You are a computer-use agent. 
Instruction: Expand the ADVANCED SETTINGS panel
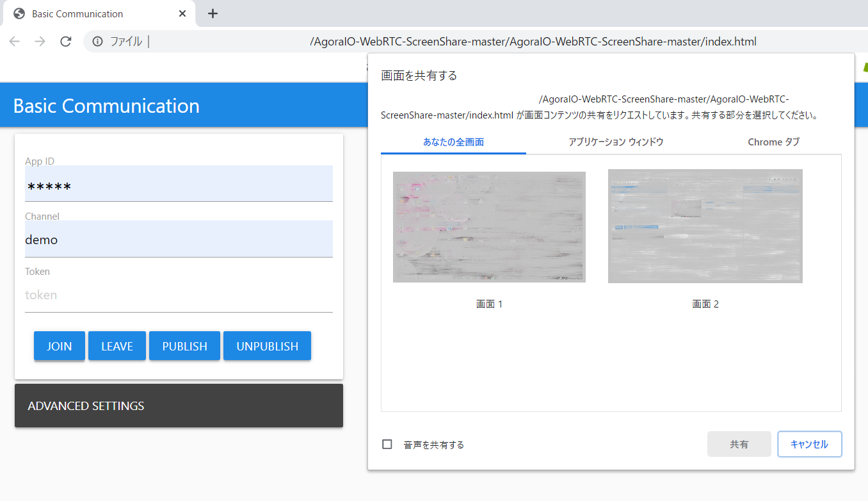(x=179, y=406)
